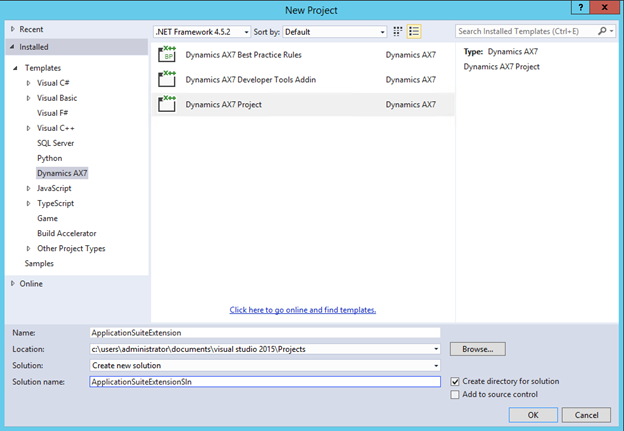Click Dynamics AX7 Project template icon

pos(167,104)
